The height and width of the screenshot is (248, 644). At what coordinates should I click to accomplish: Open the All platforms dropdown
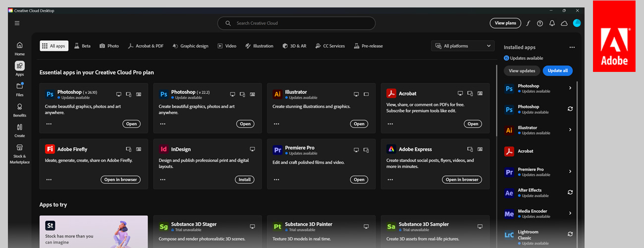[x=463, y=46]
